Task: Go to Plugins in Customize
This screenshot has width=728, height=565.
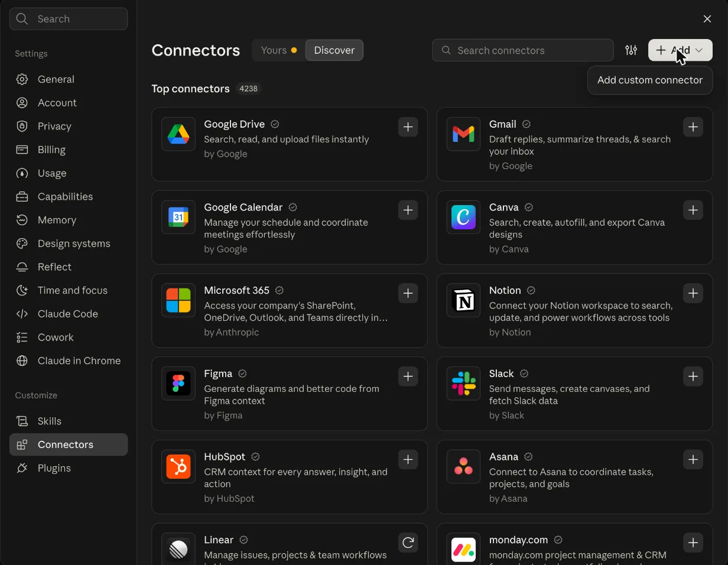Action: point(69,468)
